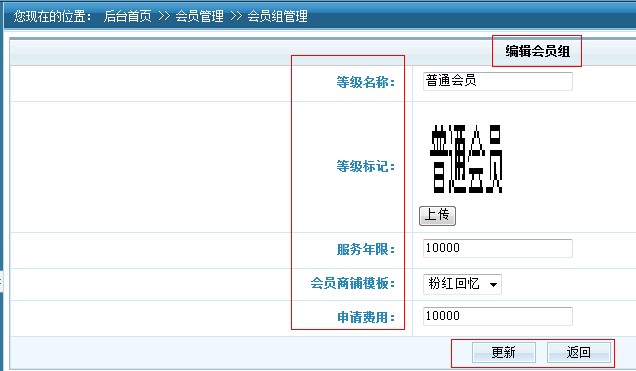636x371 pixels.
Task: Click the 上传 upload button
Action: (x=437, y=215)
